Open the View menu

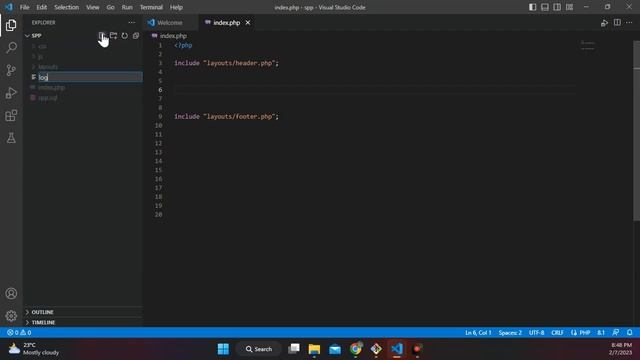click(93, 7)
